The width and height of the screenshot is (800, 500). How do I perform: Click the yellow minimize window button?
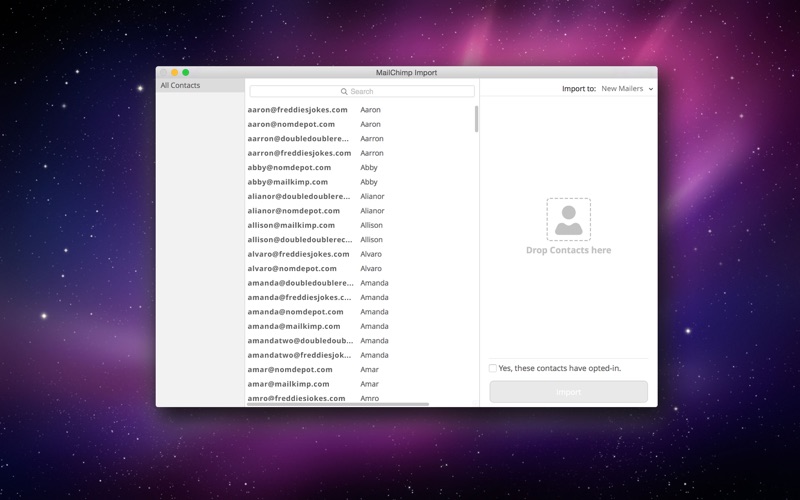click(x=175, y=73)
